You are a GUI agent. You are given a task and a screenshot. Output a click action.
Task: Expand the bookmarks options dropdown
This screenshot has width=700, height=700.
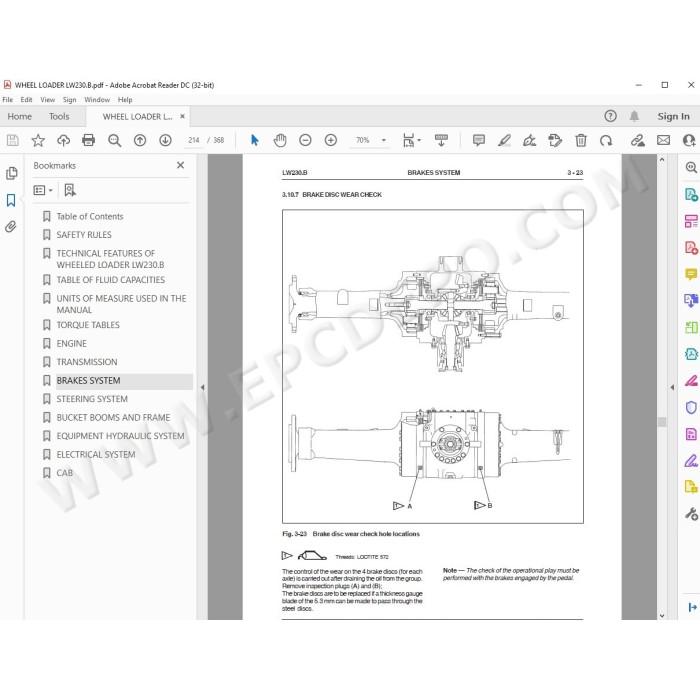[43, 190]
